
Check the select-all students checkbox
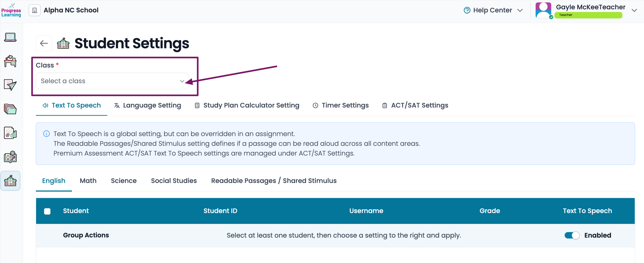pos(47,211)
